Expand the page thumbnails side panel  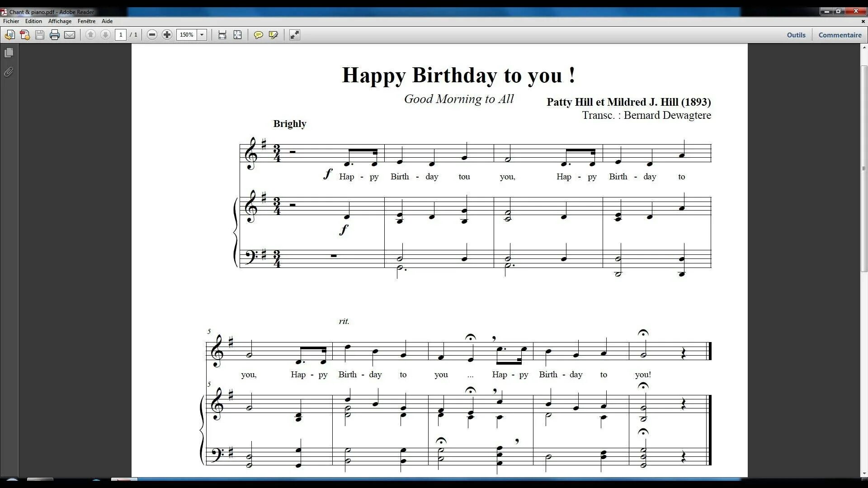point(9,53)
